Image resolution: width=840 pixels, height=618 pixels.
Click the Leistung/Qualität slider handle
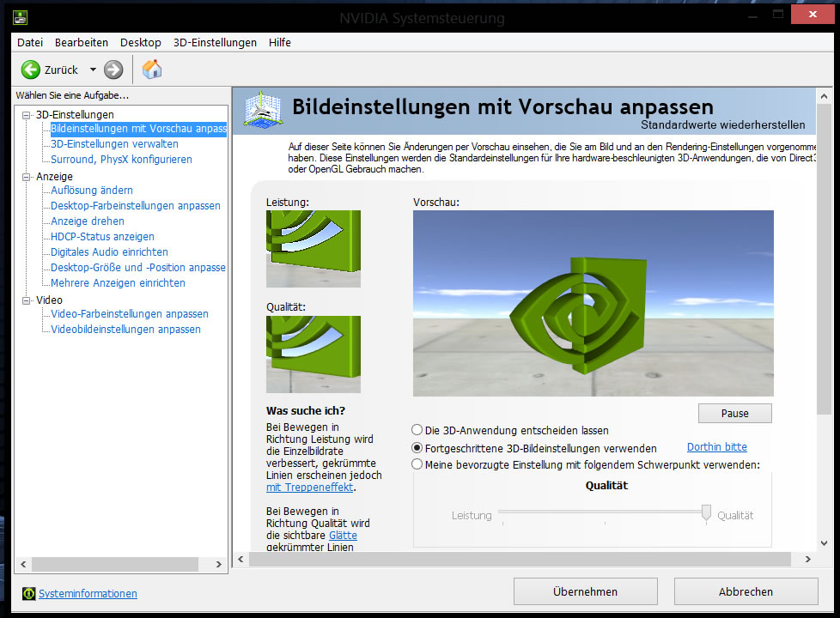(706, 513)
